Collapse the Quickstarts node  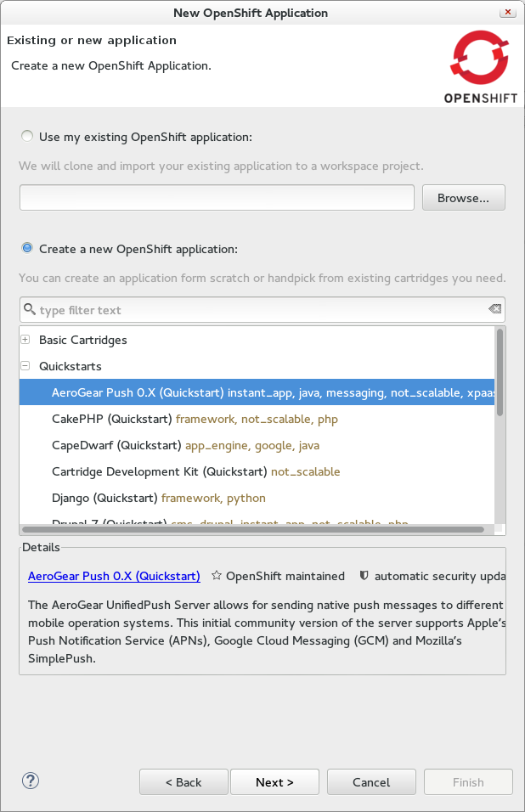click(25, 365)
